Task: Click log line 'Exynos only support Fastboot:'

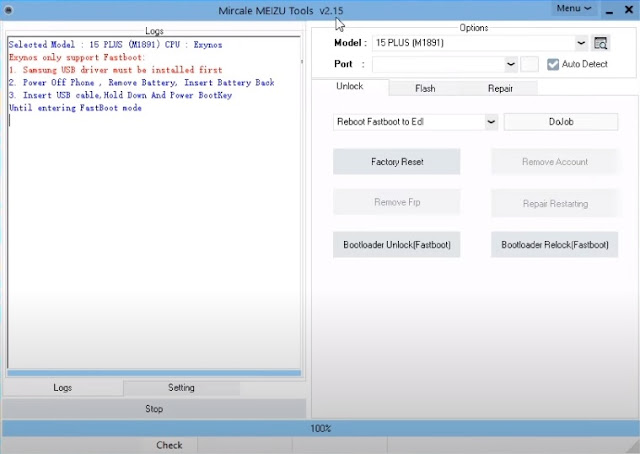Action: click(77, 57)
